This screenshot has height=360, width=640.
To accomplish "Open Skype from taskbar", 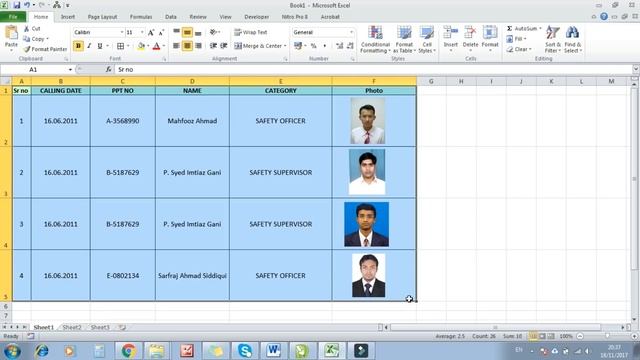I will point(244,351).
